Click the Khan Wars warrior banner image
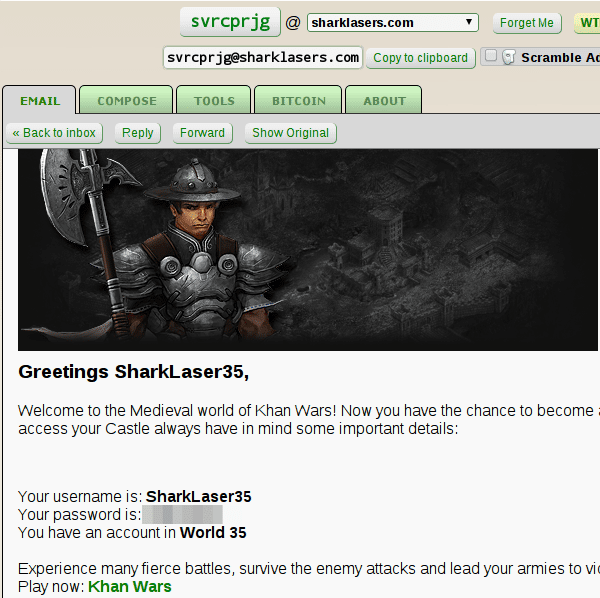600x598 pixels. (308, 250)
